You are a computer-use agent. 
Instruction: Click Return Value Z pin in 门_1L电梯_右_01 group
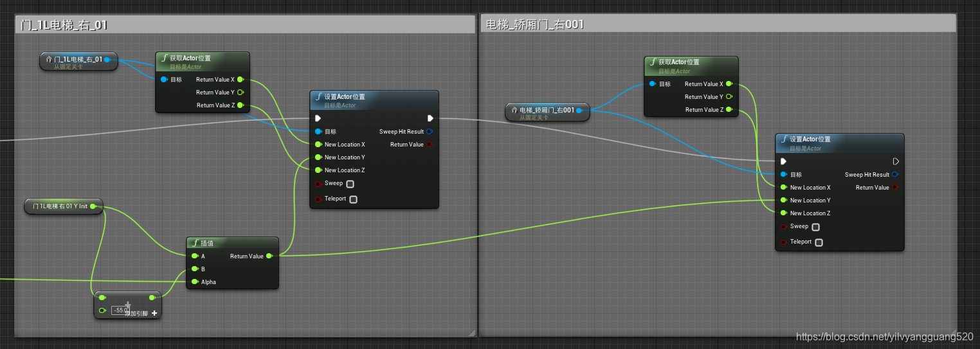click(x=240, y=105)
